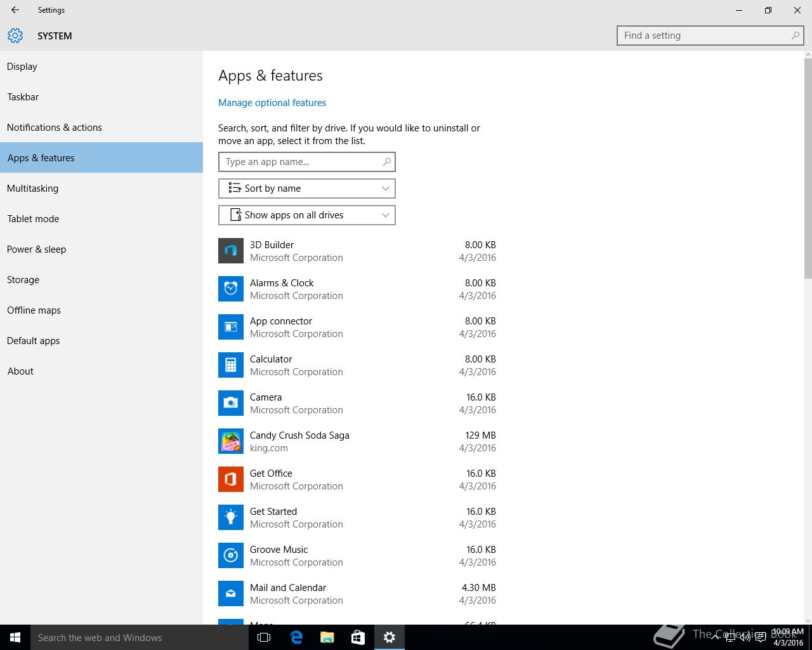Select Apps & features in the sidebar
This screenshot has width=812, height=650.
(101, 157)
